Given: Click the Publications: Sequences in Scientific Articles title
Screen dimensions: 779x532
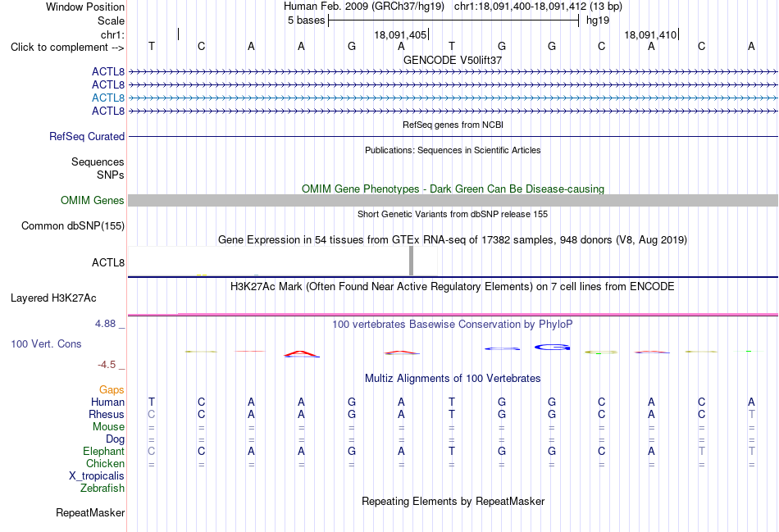Looking at the screenshot, I should (x=453, y=150).
